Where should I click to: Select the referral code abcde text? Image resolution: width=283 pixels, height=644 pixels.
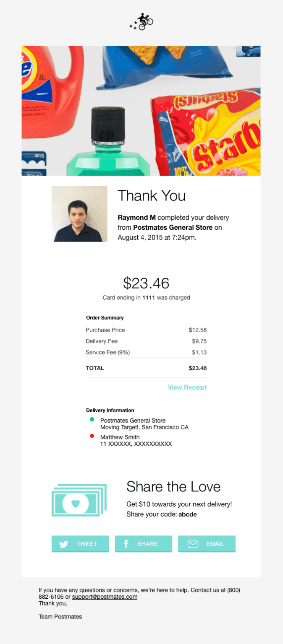tap(187, 514)
